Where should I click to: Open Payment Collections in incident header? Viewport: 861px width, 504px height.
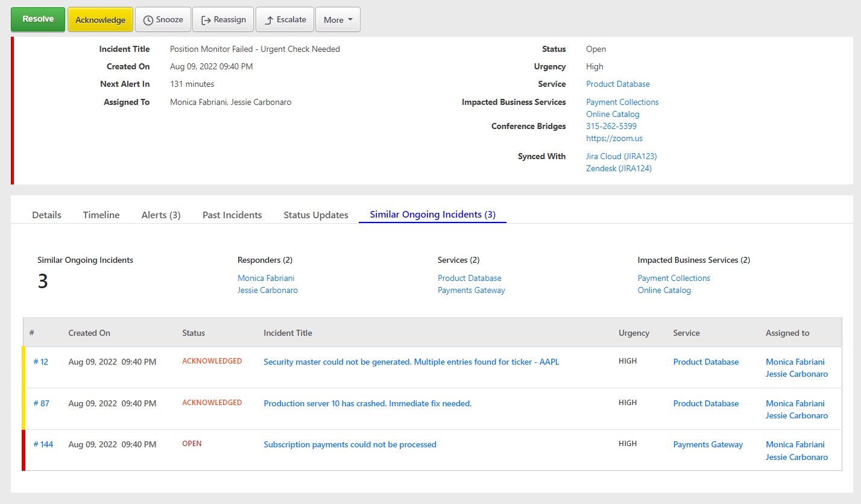tap(622, 102)
